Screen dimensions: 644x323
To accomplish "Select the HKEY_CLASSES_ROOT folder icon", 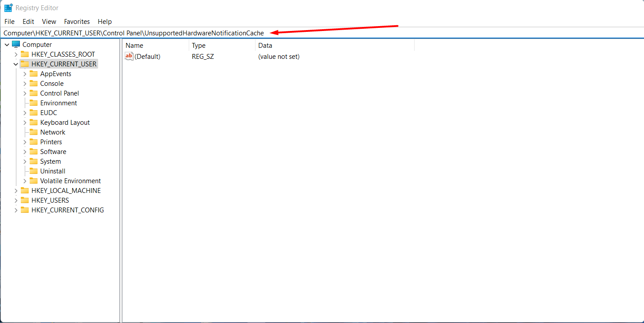I will 25,54.
